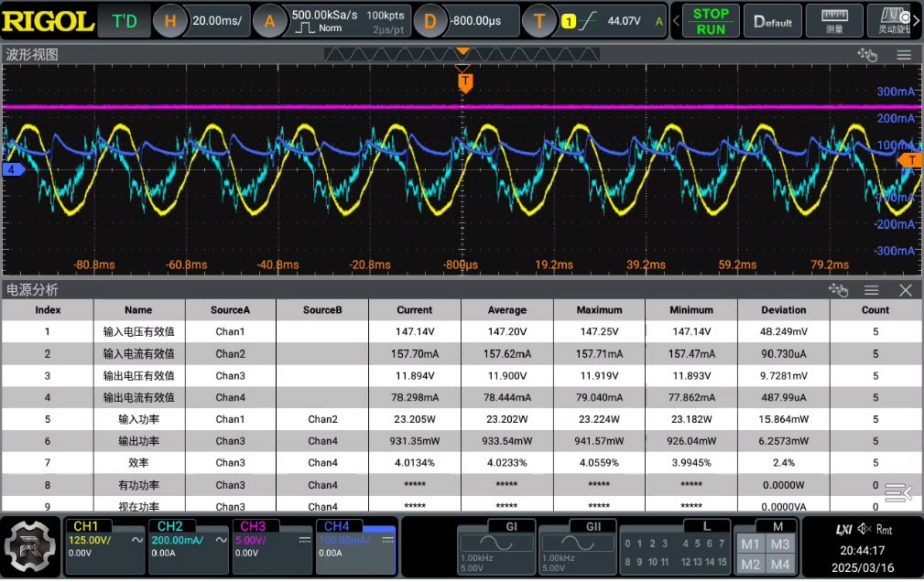Open the 波形视图 hamburger menu
The width and height of the screenshot is (924, 582).
904,55
